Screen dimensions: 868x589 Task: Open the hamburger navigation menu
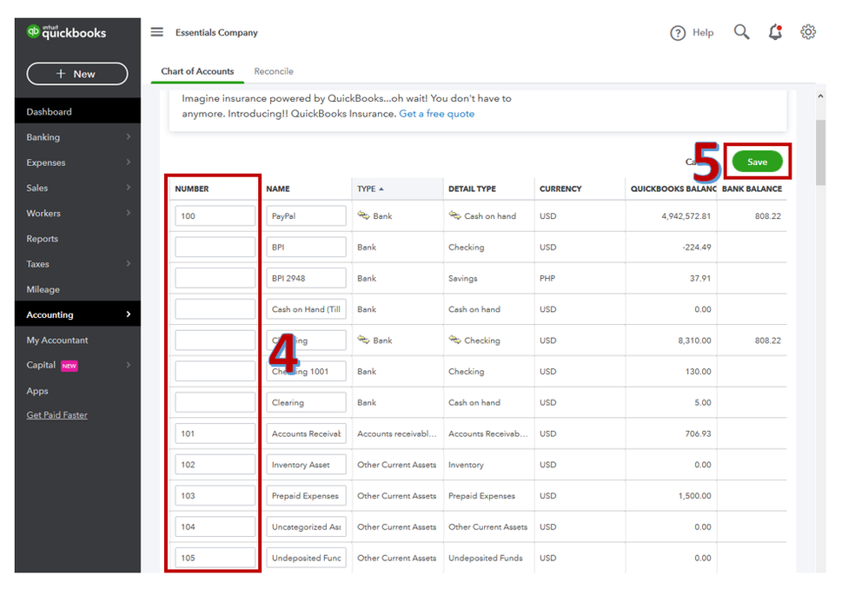(157, 32)
